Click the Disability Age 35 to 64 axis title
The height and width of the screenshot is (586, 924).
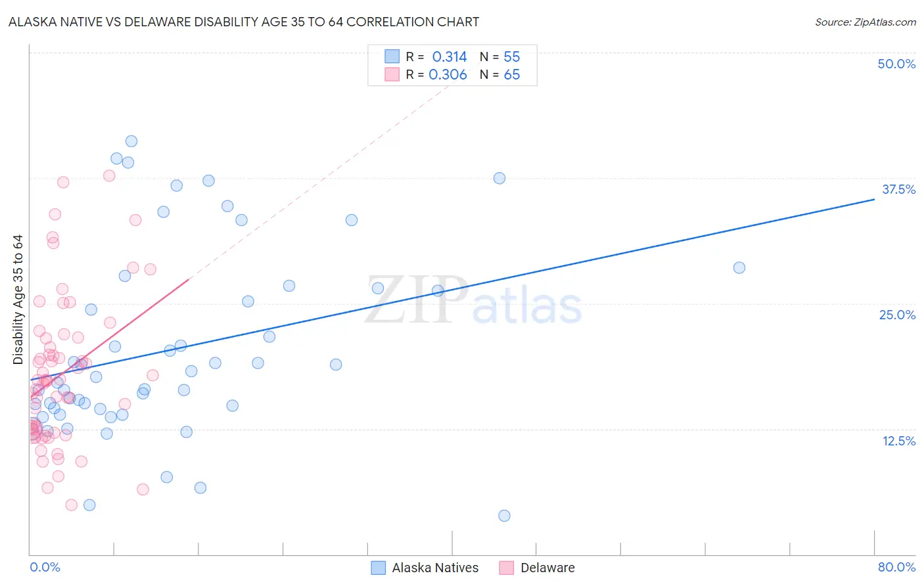coord(18,300)
